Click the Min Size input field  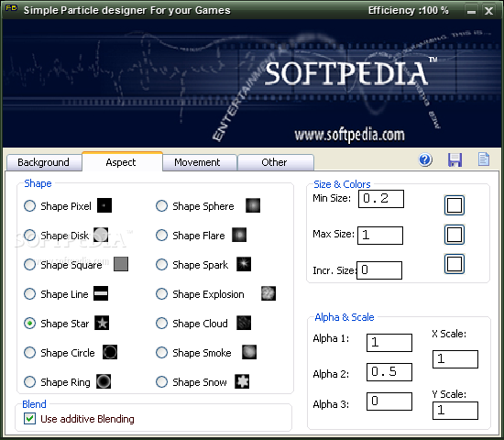(x=381, y=199)
